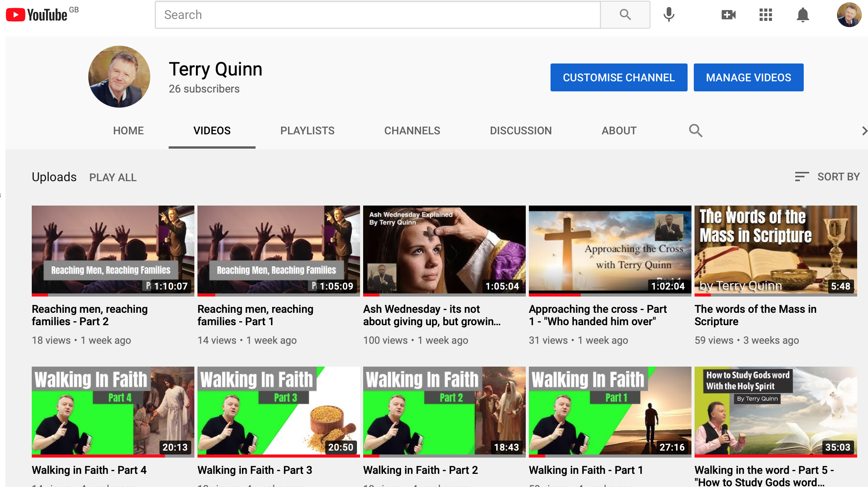The image size is (868, 487).
Task: Click the Create video icon
Action: point(728,14)
